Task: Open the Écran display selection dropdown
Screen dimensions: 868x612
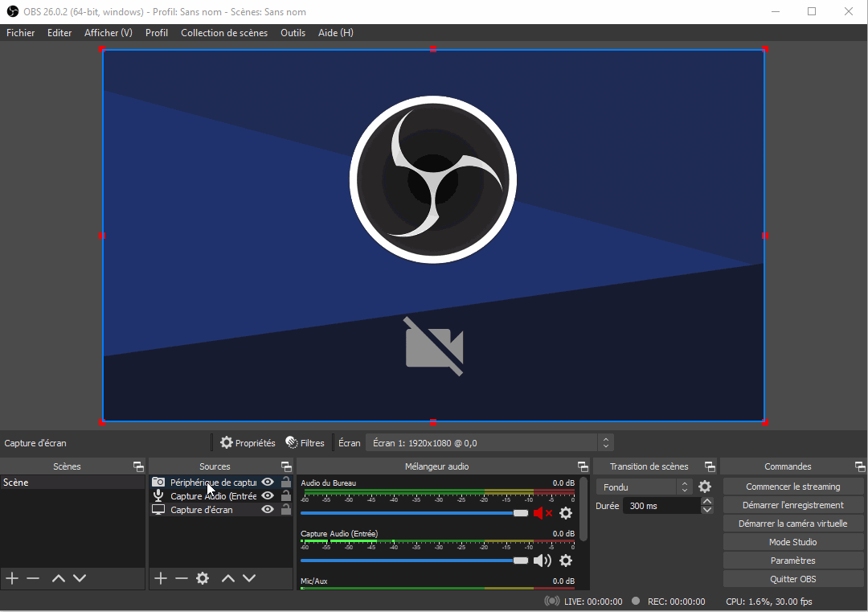Action: [x=489, y=443]
